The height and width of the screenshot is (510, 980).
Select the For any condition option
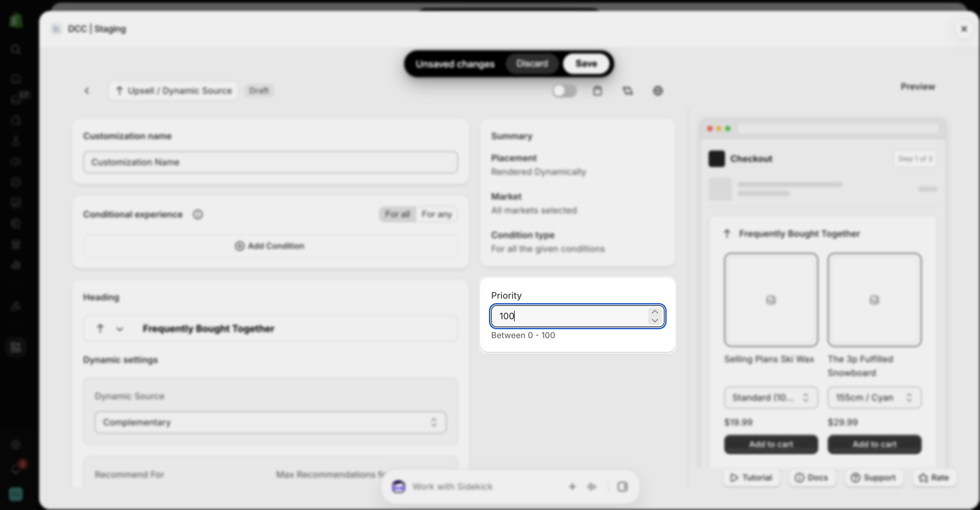(436, 214)
